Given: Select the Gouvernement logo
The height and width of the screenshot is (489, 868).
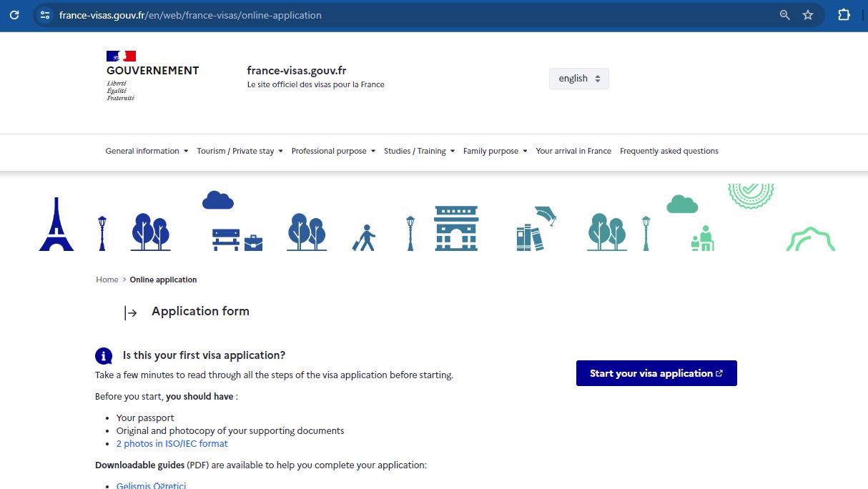Looking at the screenshot, I should pyautogui.click(x=152, y=74).
